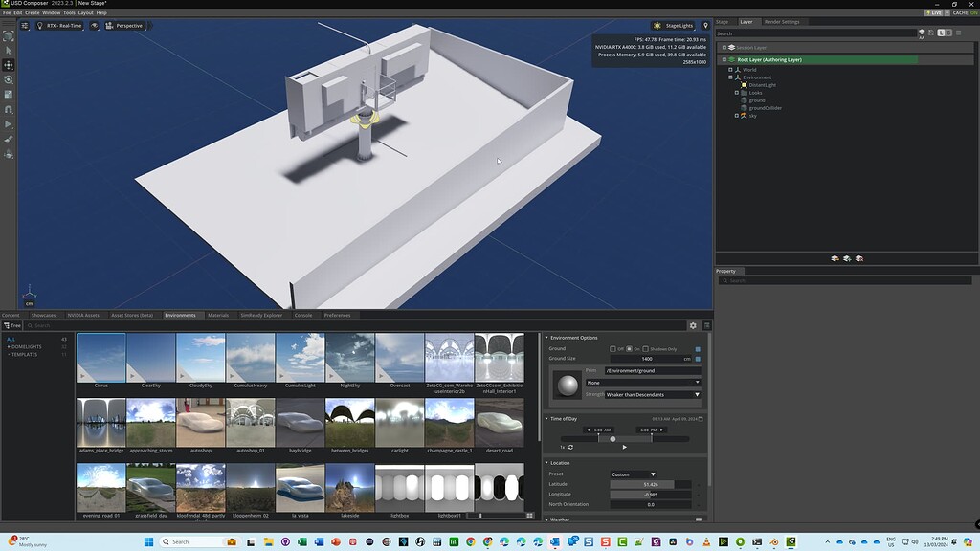Select the On ground radio option
Screen dimensions: 980x551
tap(629, 349)
